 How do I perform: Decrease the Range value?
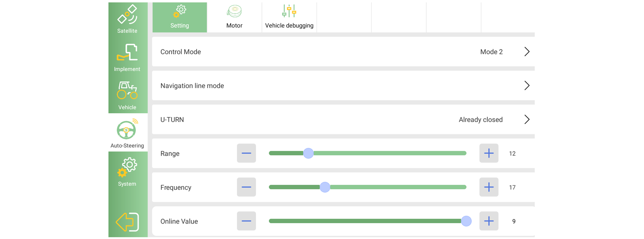246,153
